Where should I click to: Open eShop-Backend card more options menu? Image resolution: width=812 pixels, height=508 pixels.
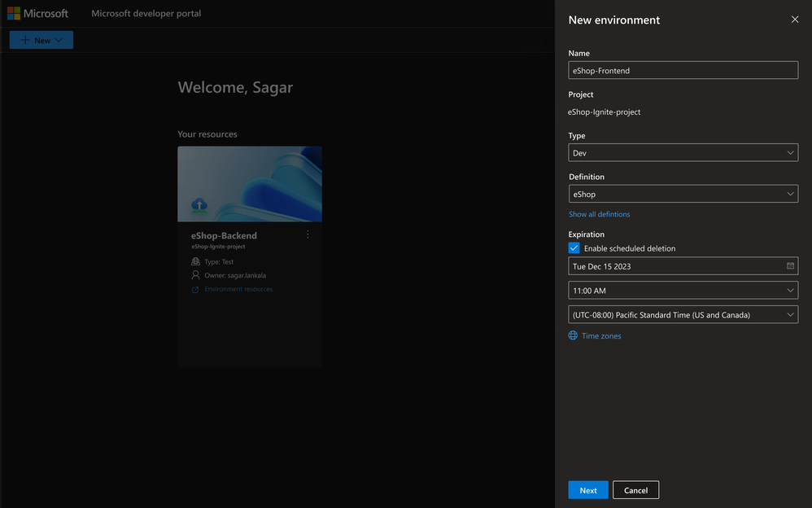coord(308,234)
